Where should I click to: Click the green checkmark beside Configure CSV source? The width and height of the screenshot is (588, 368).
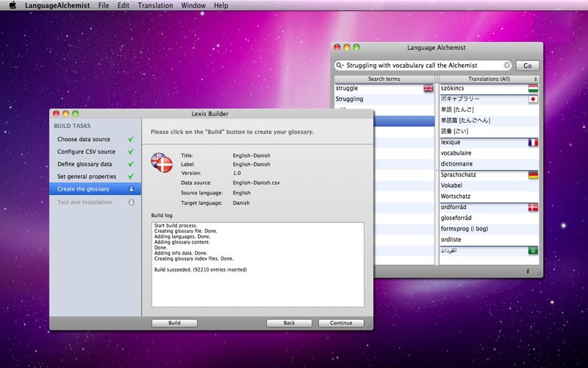click(x=131, y=152)
